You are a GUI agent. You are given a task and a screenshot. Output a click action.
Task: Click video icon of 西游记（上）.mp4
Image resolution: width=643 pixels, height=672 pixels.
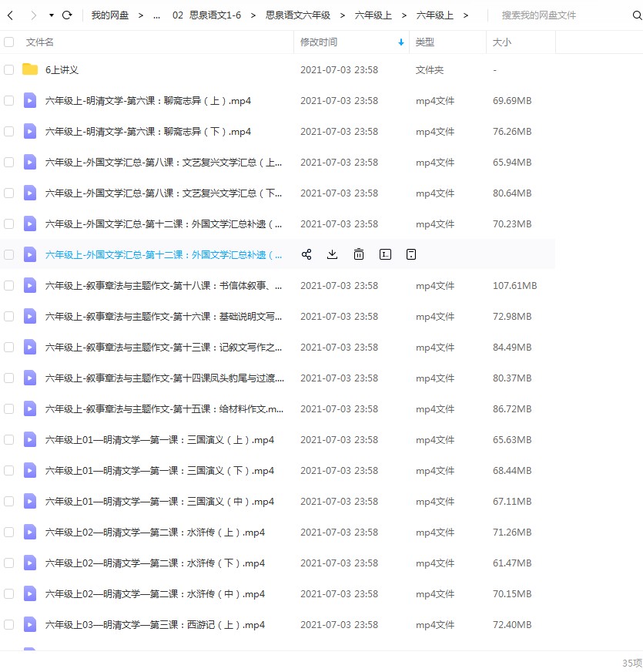tap(29, 625)
